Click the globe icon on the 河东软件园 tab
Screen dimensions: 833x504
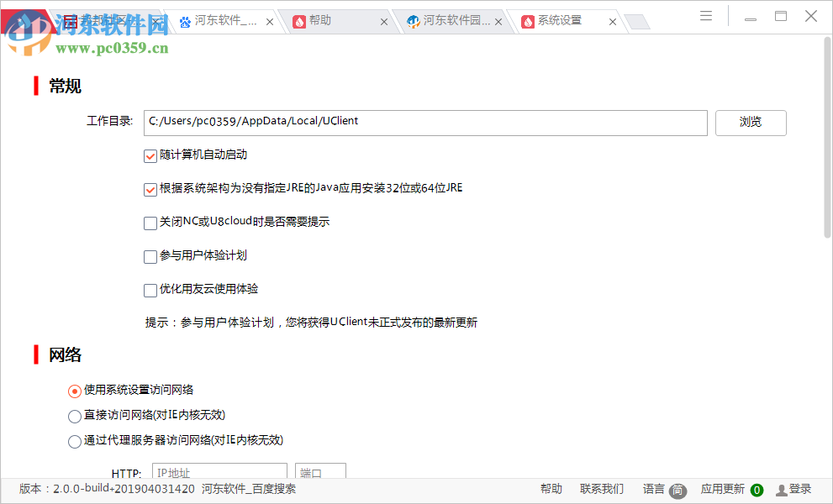coord(412,21)
